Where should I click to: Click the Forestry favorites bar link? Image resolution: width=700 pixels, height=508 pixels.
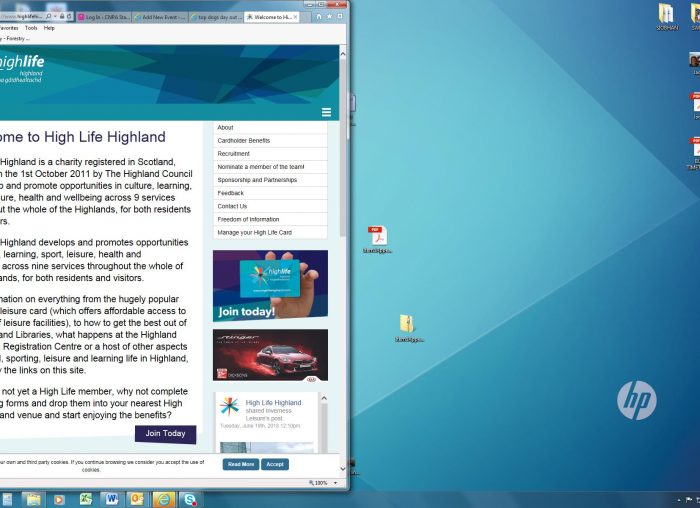tap(15, 38)
